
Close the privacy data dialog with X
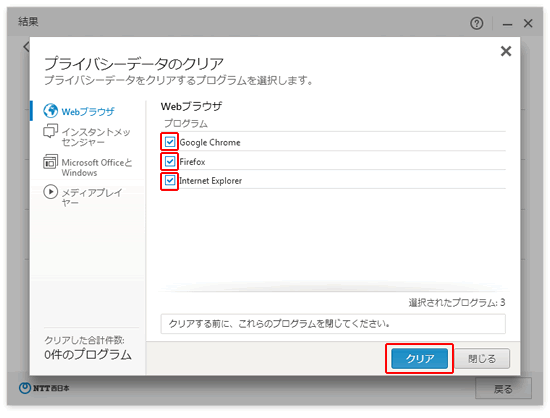pos(506,51)
